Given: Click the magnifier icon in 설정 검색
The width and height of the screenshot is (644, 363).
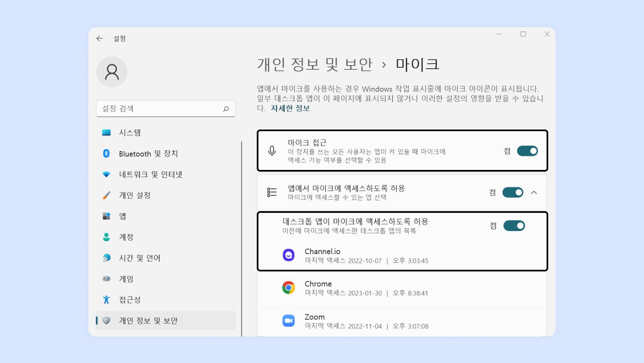Looking at the screenshot, I should (x=226, y=109).
